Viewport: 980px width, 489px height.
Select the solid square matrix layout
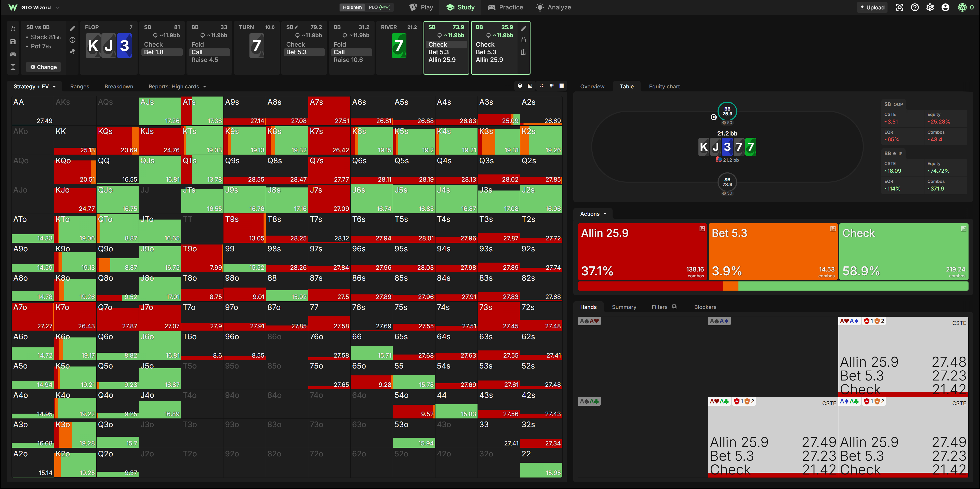[562, 86]
